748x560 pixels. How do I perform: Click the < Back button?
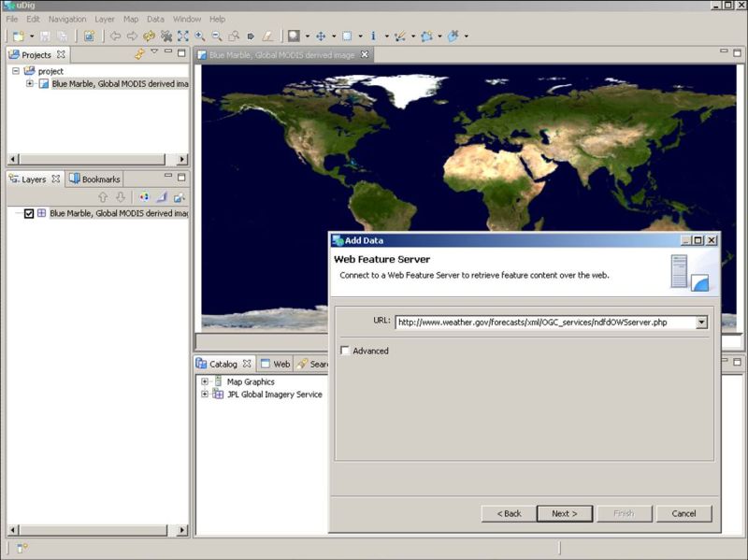pyautogui.click(x=509, y=514)
